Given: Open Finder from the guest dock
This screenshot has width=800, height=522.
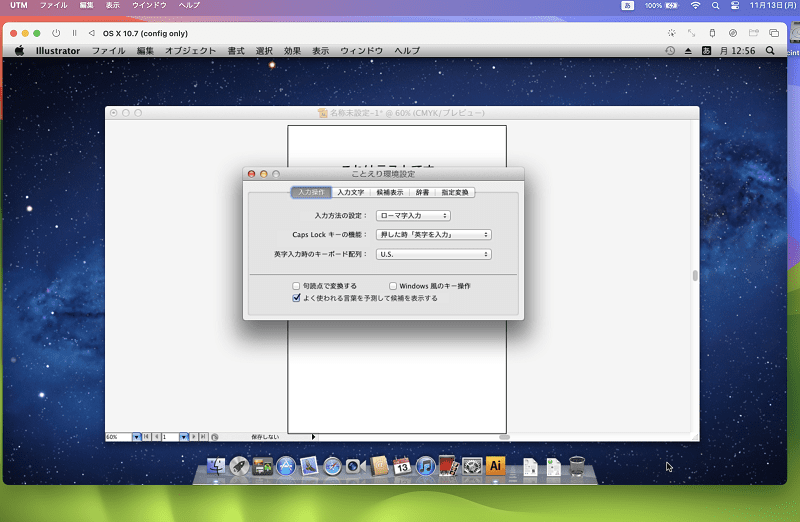Looking at the screenshot, I should (x=216, y=466).
